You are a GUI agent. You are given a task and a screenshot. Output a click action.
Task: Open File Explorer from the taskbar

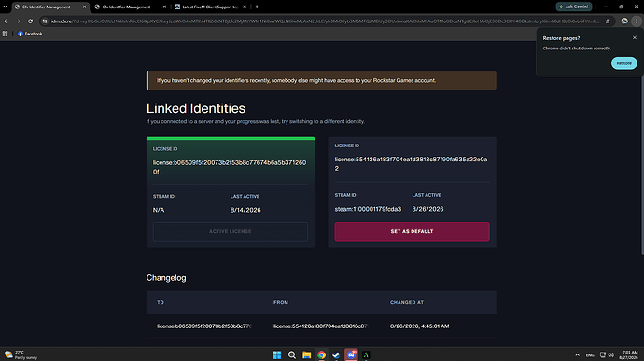click(x=306, y=354)
